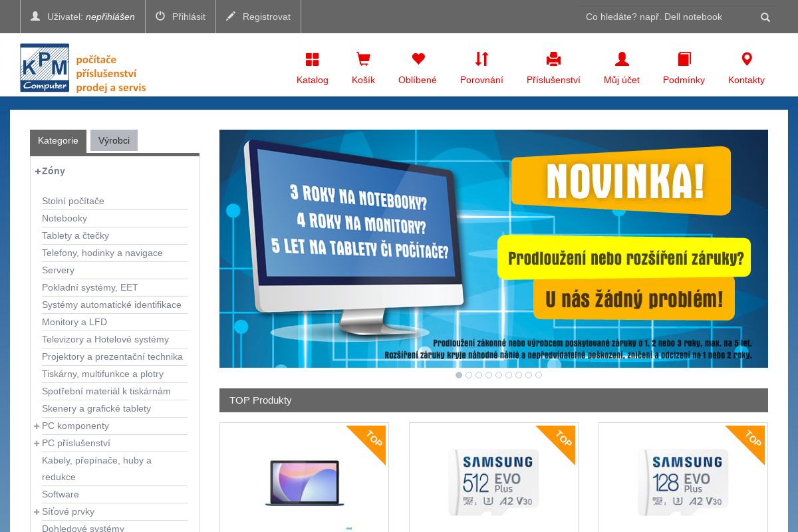Expand the Síťové prvky category

pos(36,511)
